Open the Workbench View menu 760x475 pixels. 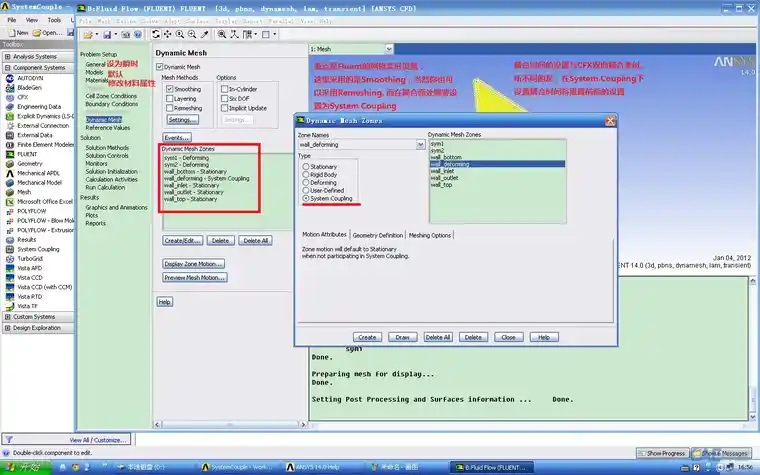pyautogui.click(x=32, y=20)
